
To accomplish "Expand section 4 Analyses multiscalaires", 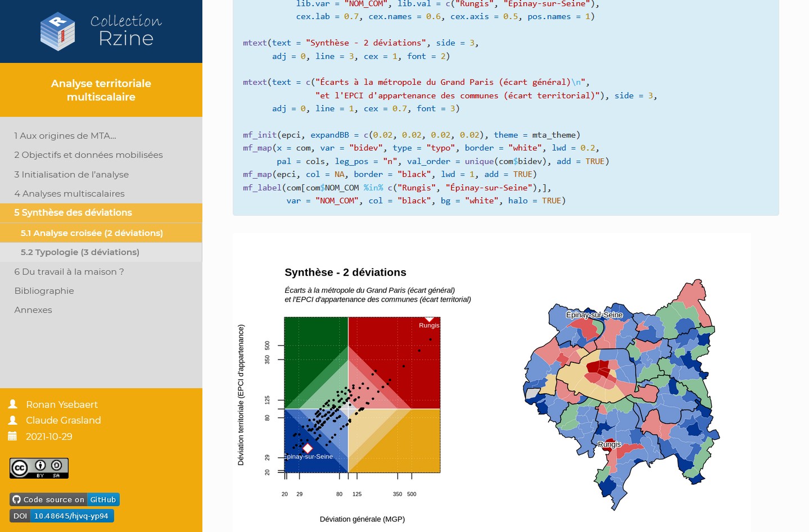I will (69, 193).
